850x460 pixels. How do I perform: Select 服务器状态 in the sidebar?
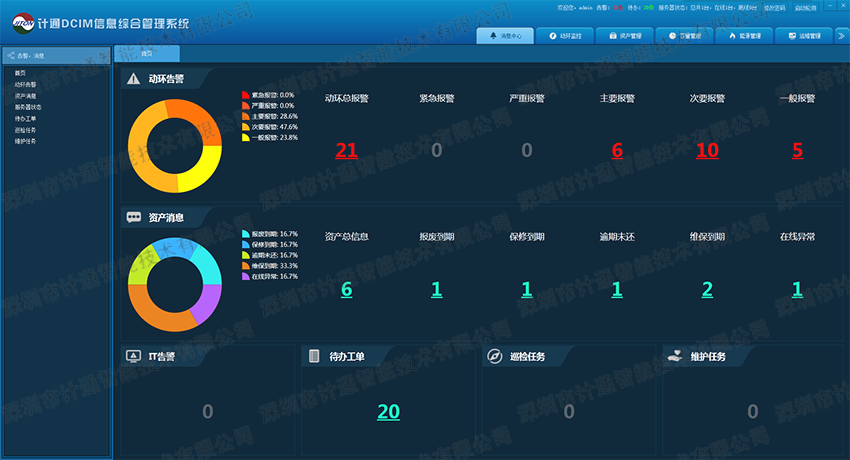point(28,107)
